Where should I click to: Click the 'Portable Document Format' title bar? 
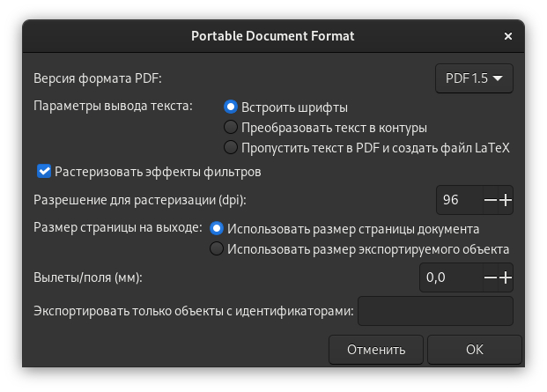273,37
